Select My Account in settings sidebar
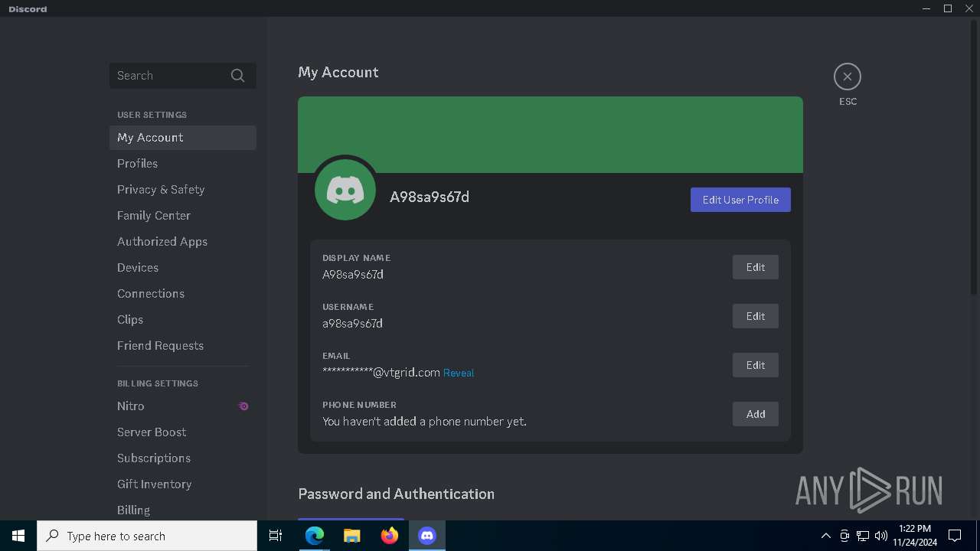 [x=183, y=138]
